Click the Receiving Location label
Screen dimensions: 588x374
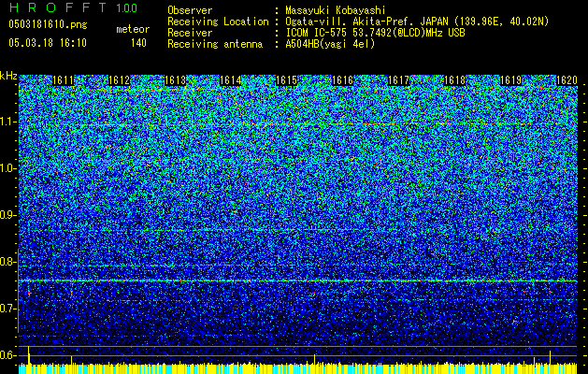pyautogui.click(x=218, y=22)
